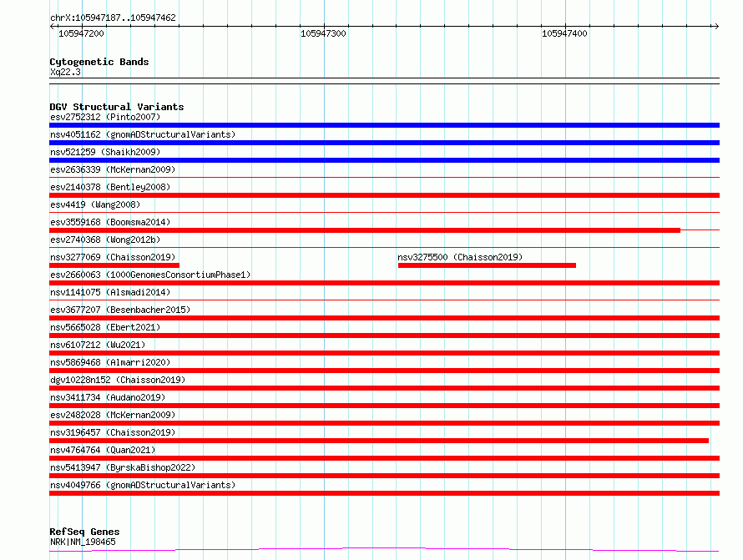Viewport: 743px width, 560px height.
Task: Open variant esv2482028 (McKernan2009)
Action: click(113, 415)
